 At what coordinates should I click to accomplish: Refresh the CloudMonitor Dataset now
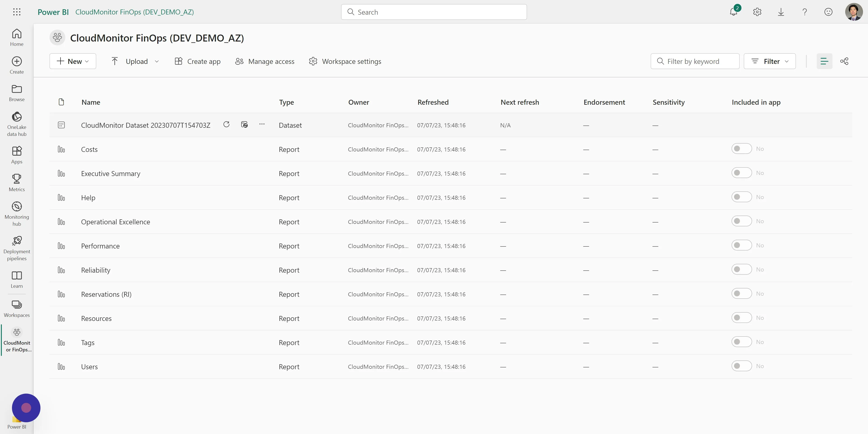pos(226,125)
